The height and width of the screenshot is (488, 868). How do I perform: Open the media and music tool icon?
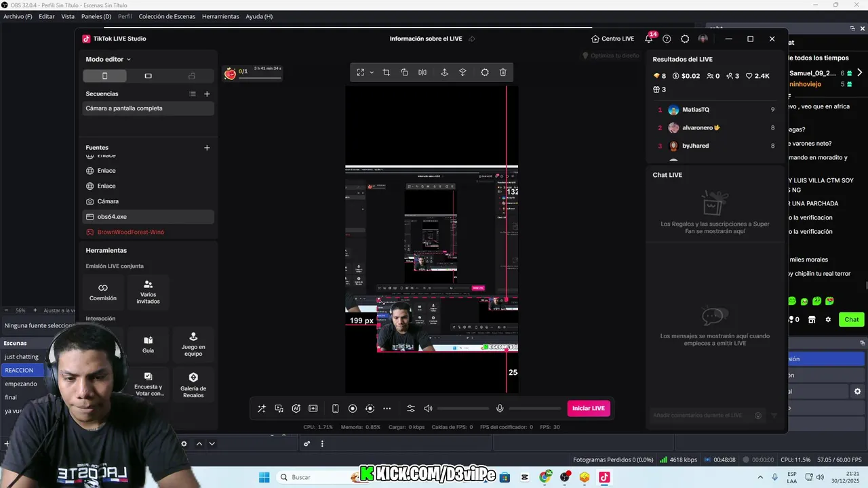click(279, 409)
